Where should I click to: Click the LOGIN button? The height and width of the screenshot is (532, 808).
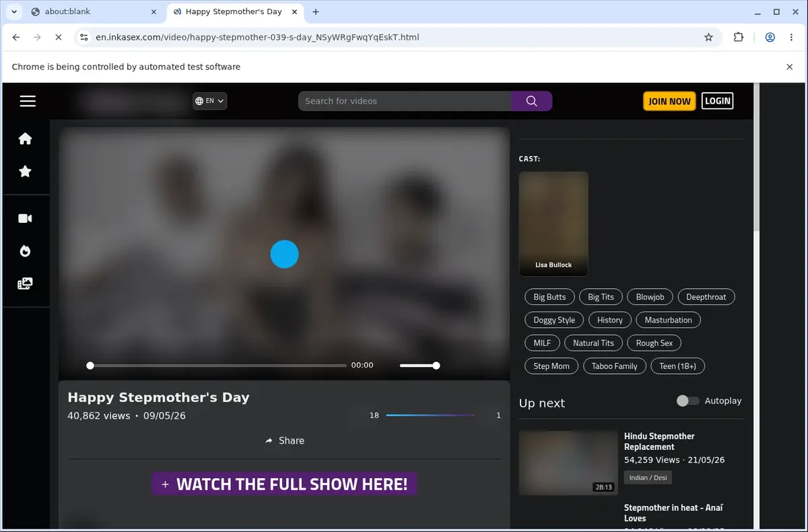pos(717,101)
